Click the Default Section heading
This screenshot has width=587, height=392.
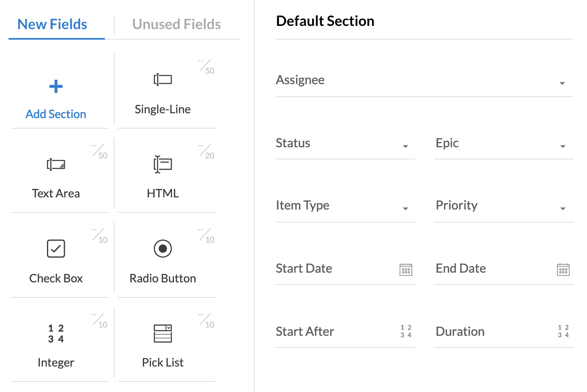[325, 21]
